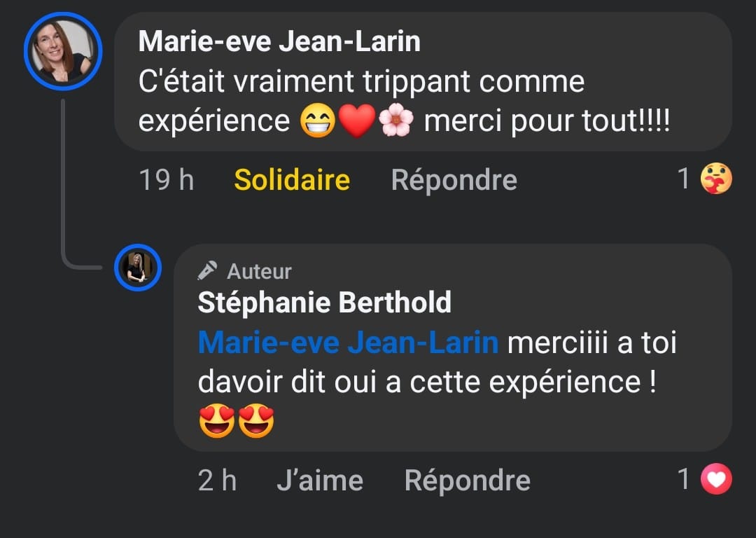Viewport: 756px width, 538px height.
Task: Click the Auteur badge label
Action: pos(259,271)
